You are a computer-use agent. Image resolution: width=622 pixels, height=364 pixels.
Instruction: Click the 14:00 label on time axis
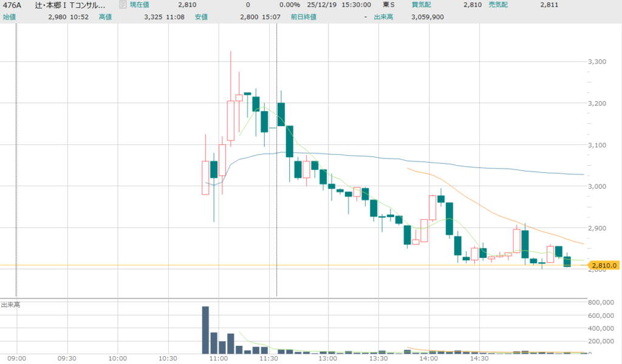point(429,359)
